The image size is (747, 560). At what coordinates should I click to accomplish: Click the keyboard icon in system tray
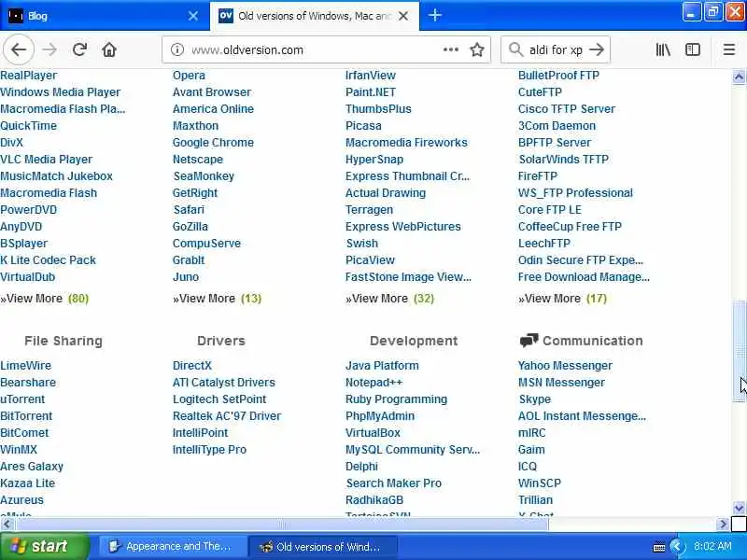pos(658,547)
